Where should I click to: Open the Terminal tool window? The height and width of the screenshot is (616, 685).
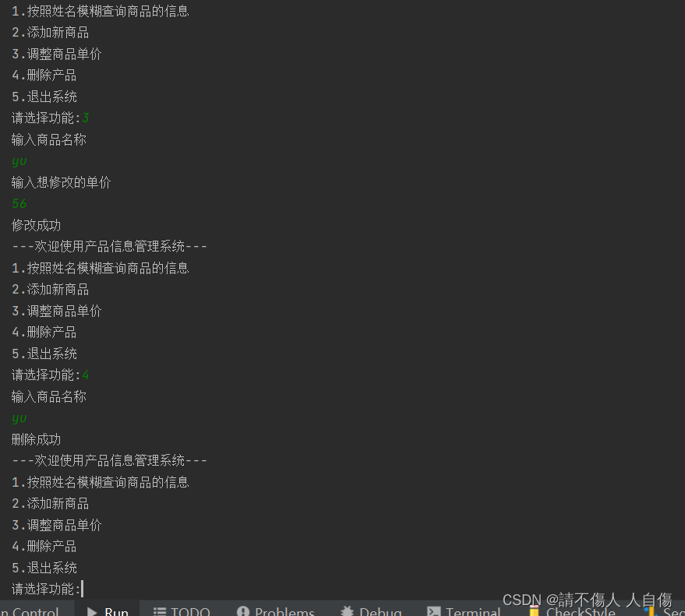464,611
